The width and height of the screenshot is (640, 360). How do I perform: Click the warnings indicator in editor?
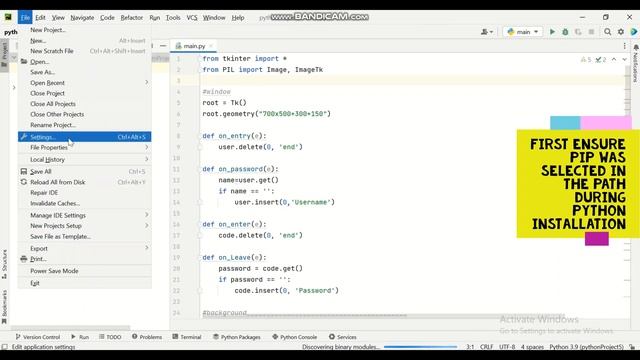[x=586, y=60]
